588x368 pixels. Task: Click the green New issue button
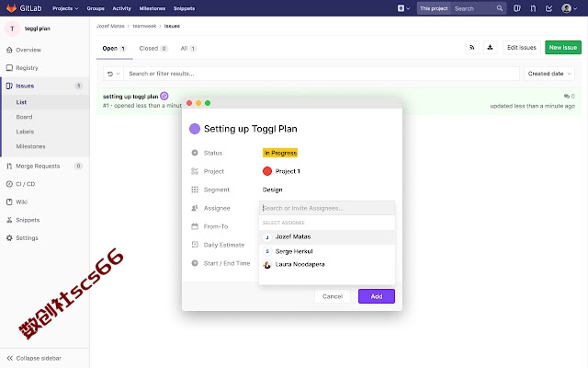[563, 47]
